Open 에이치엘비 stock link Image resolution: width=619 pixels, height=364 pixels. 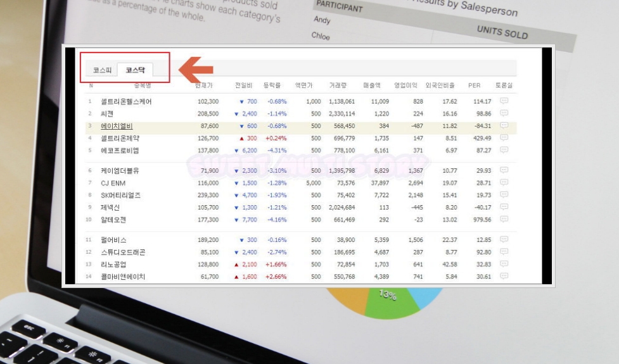[x=117, y=126]
